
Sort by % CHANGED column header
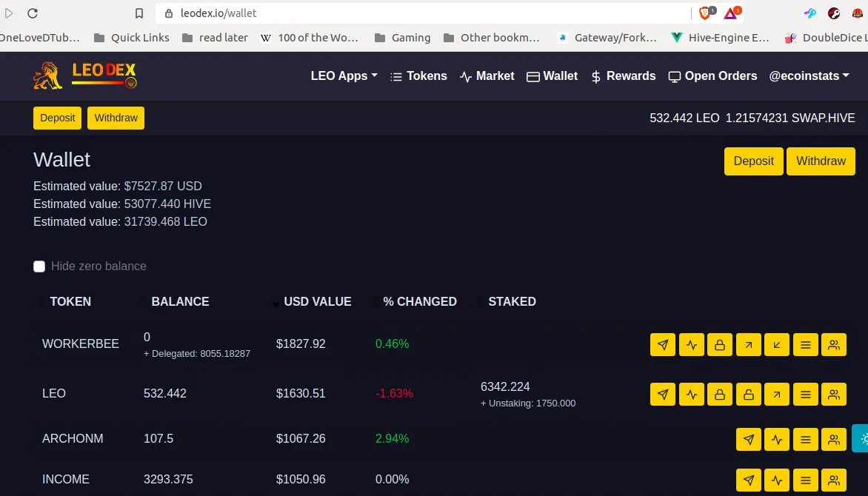click(x=420, y=302)
